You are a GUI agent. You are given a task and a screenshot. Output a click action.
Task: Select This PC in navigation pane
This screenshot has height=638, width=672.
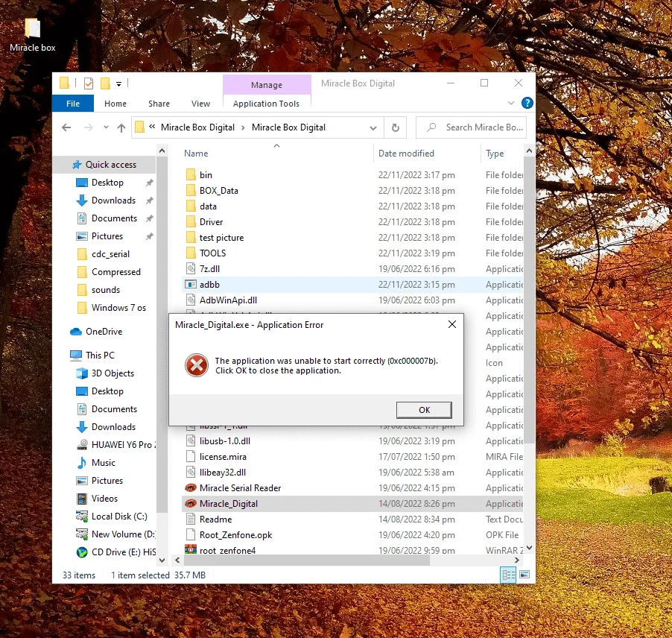(x=100, y=356)
